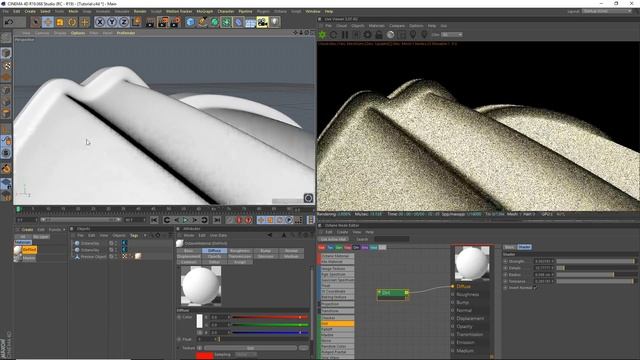Viewport: 640px width, 360px height.
Task: Open the MoGraph menu
Action: 204,11
